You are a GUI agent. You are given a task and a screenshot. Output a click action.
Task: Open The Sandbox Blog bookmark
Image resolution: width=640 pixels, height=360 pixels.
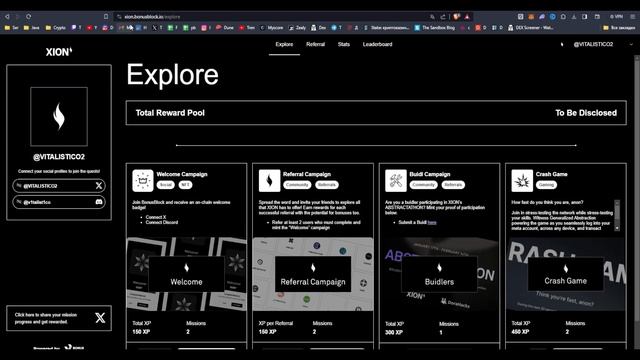435,28
